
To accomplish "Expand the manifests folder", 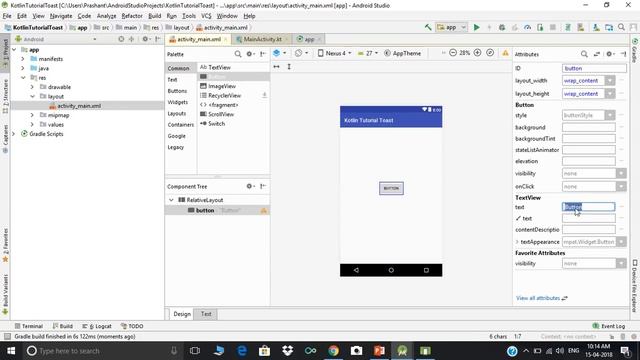I will pyautogui.click(x=23, y=59).
